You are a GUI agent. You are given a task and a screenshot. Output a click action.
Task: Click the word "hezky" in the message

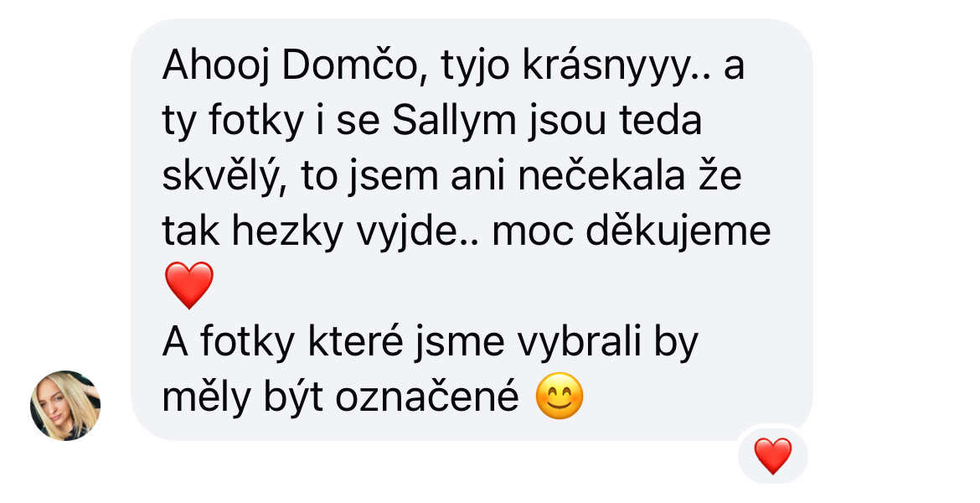click(287, 232)
